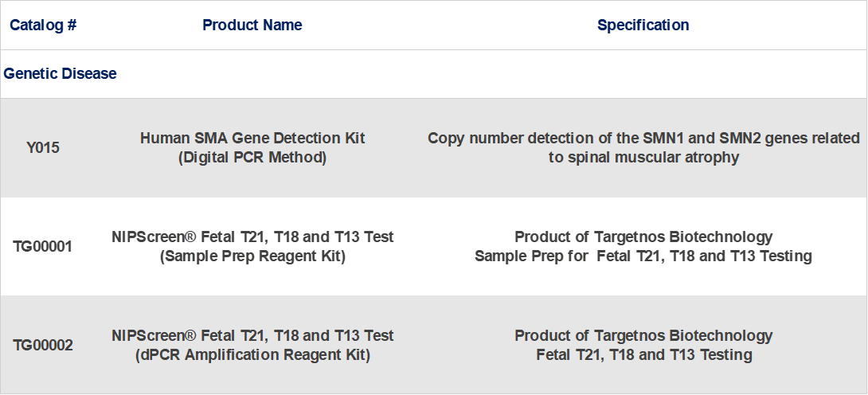This screenshot has height=395, width=868.
Task: Open NIPScreen Test in the TG00001 row
Action: pos(252,237)
